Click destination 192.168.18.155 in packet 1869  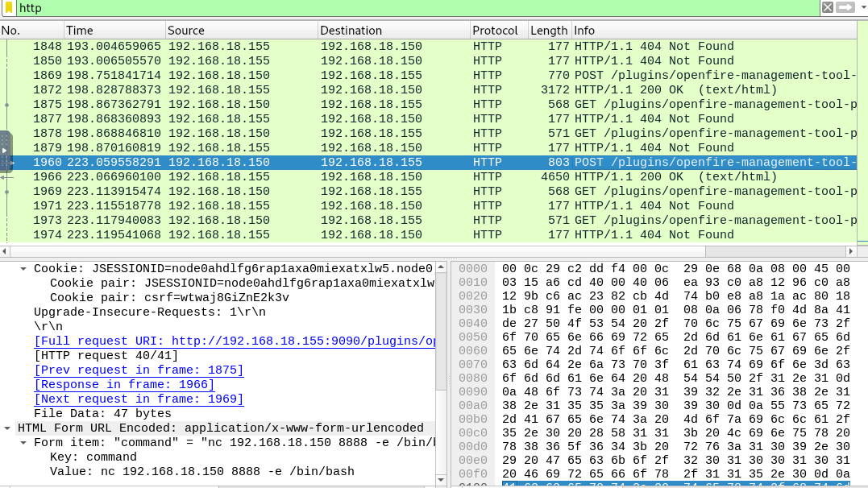tap(372, 75)
